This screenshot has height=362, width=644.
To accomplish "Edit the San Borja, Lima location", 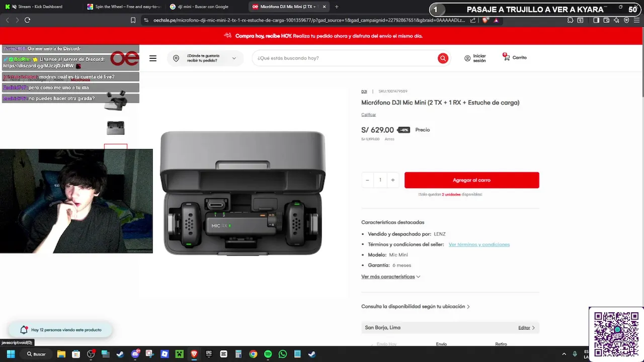I will coord(526,328).
